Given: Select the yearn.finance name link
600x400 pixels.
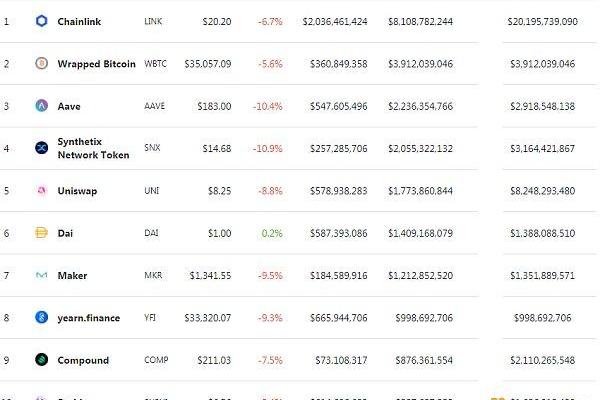Looking at the screenshot, I should click(89, 318).
